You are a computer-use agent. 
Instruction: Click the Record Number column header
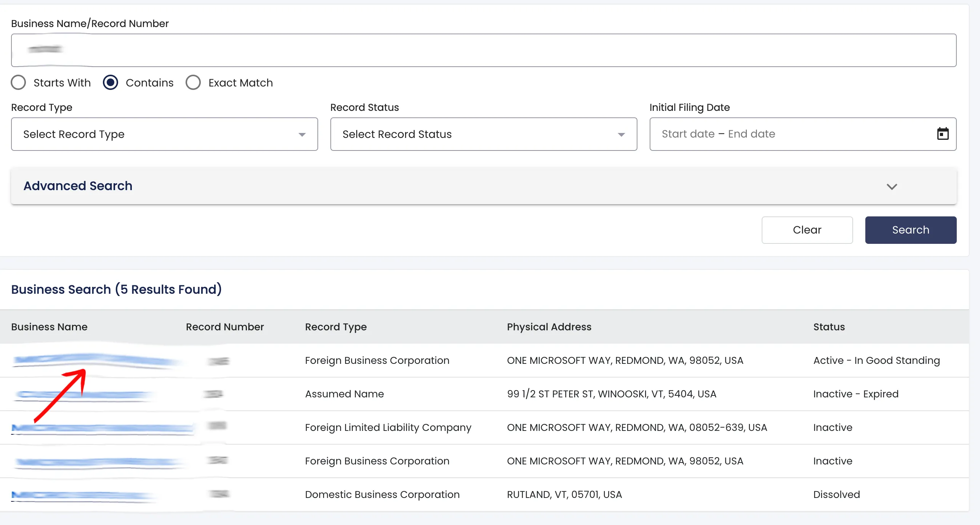pos(225,327)
